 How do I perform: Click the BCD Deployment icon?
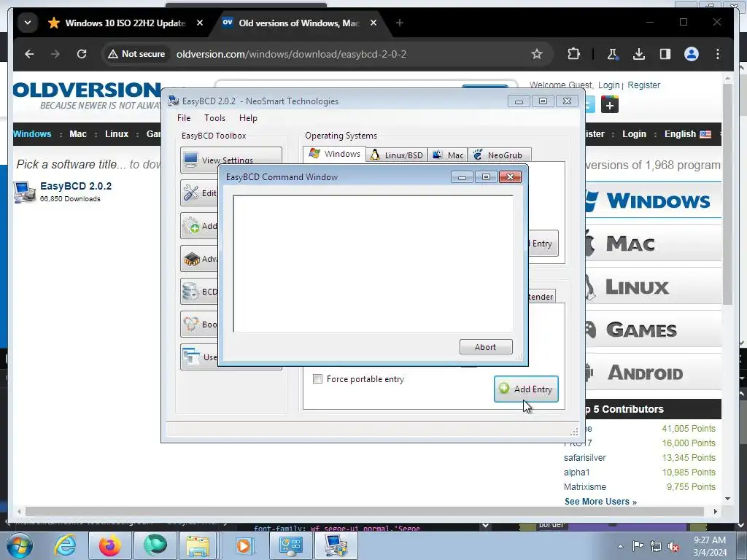point(191,324)
